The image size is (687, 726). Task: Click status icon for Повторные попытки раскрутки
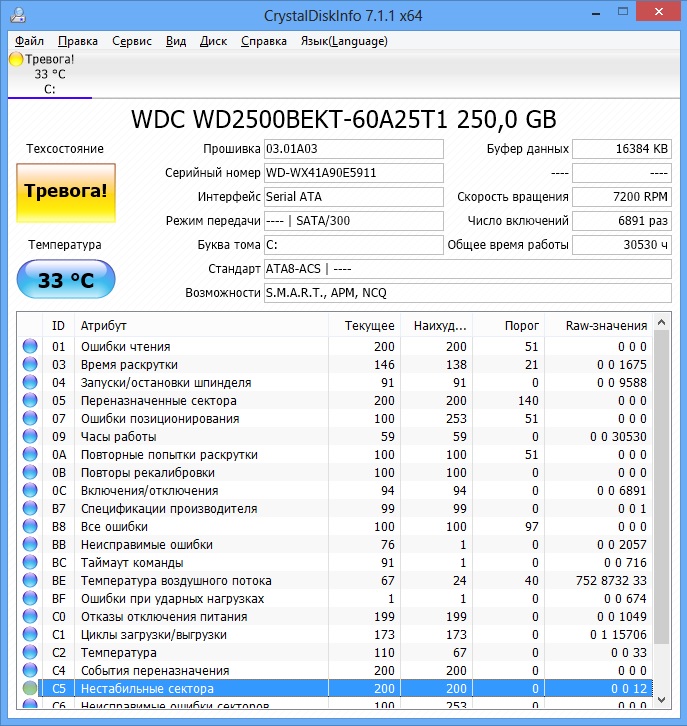[x=30, y=455]
